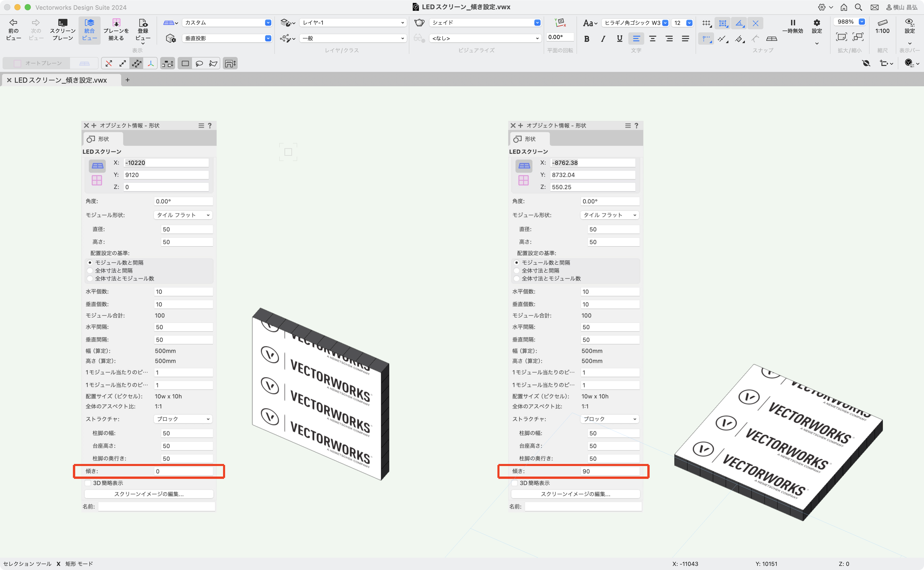Click the left スクリーンイメージの編集... button
This screenshot has height=570, width=924.
click(x=149, y=494)
